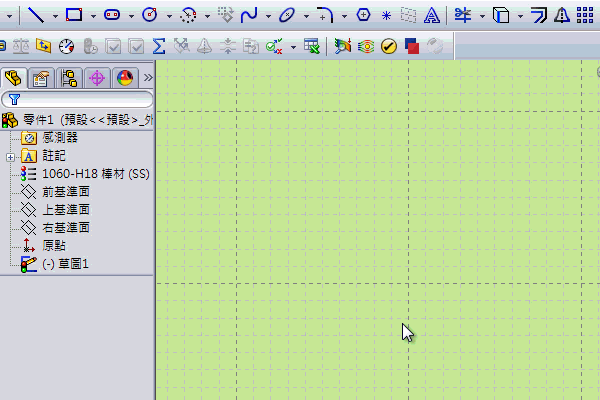Select the sketch Text tool
Viewport: 600px width, 400px height.
(x=432, y=15)
